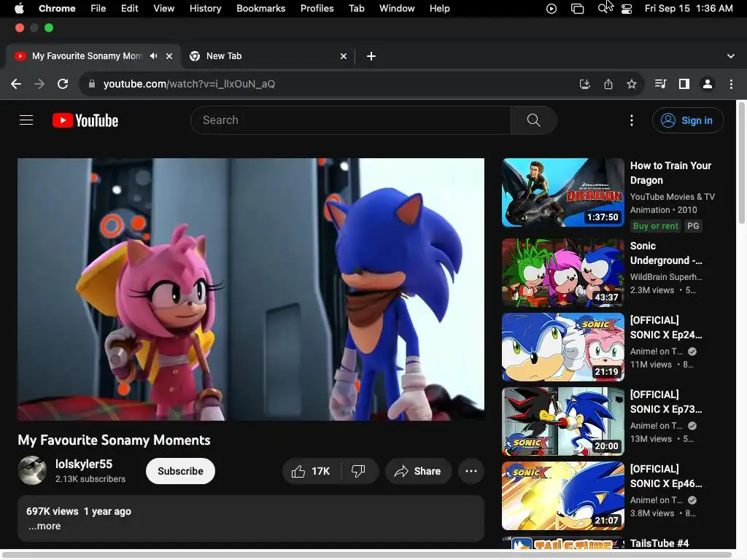The image size is (747, 560).
Task: Click the screen mirroring menu bar icon
Action: point(578,9)
